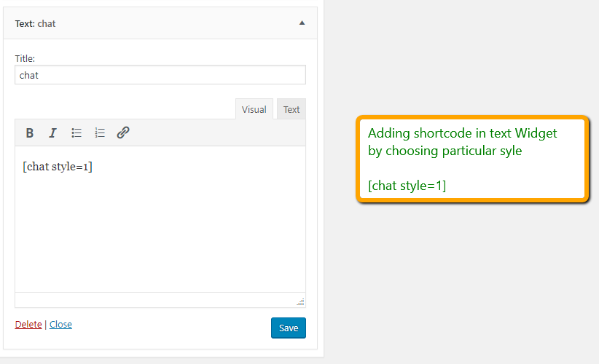Viewport: 599px width, 364px height.
Task: Click the green [chat style=1] callout text
Action: [407, 186]
